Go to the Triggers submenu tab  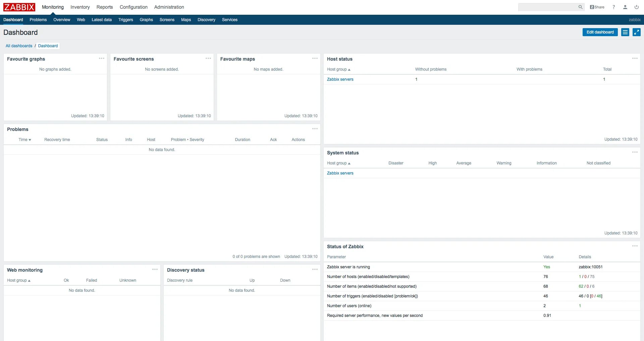(x=126, y=20)
